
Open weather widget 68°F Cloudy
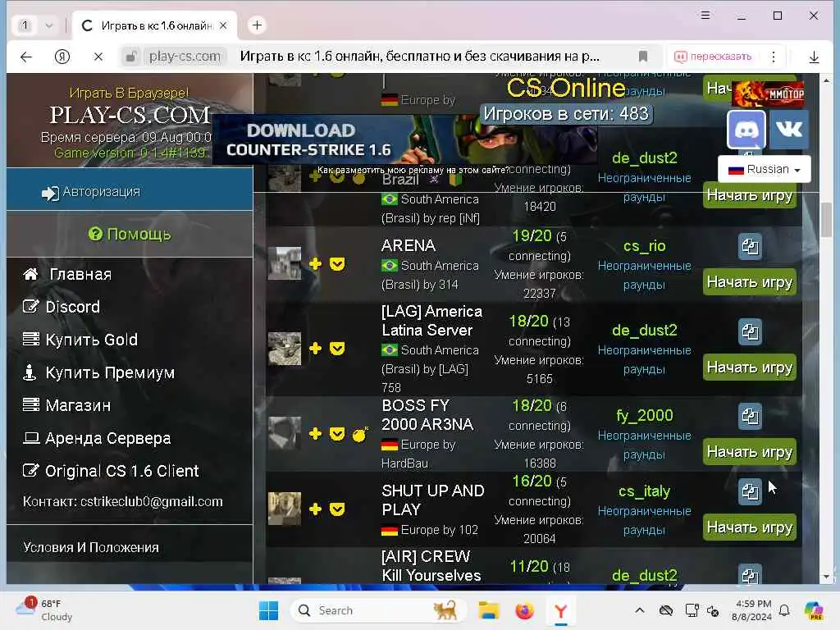44,609
